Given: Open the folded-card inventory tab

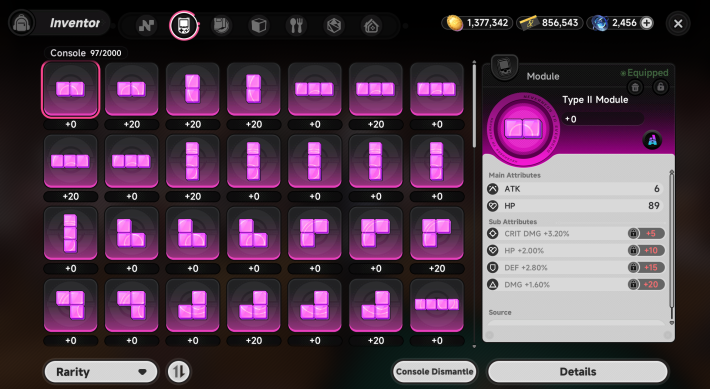Looking at the screenshot, I should pos(334,25).
